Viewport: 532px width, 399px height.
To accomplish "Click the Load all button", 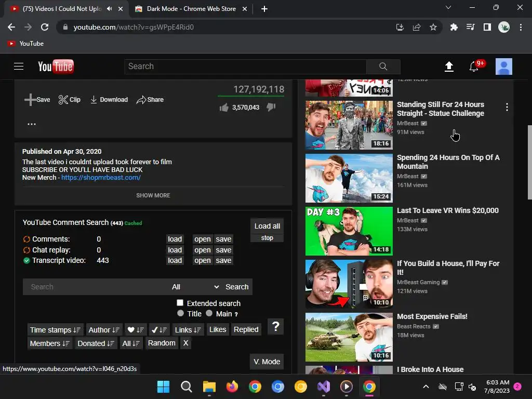I will [x=267, y=226].
